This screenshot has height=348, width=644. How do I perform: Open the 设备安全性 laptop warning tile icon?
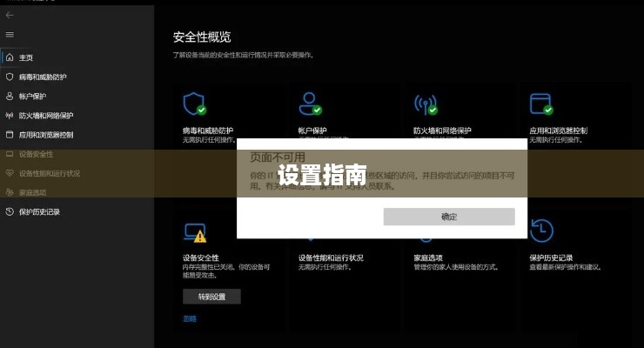coord(195,232)
